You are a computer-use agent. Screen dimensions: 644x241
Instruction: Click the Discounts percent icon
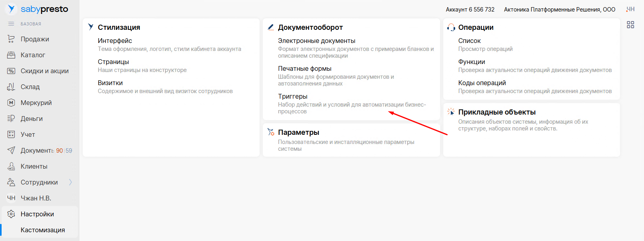pyautogui.click(x=11, y=71)
